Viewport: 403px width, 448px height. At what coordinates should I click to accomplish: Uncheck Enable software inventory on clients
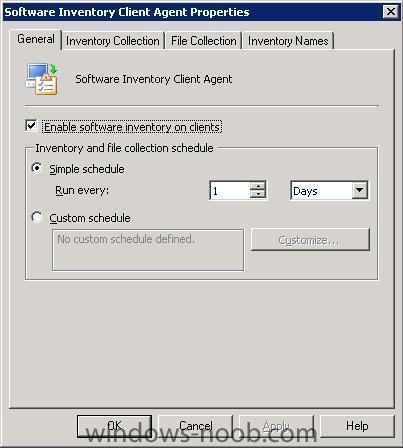31,126
